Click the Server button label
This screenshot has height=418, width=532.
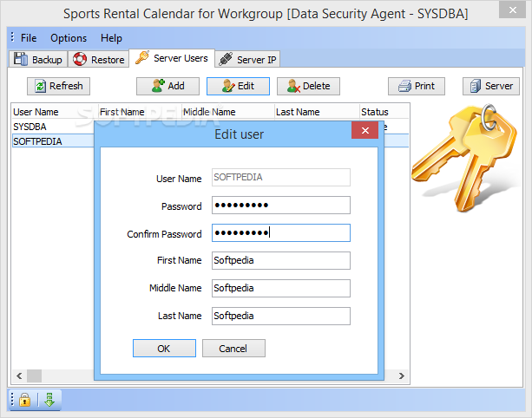pyautogui.click(x=499, y=86)
